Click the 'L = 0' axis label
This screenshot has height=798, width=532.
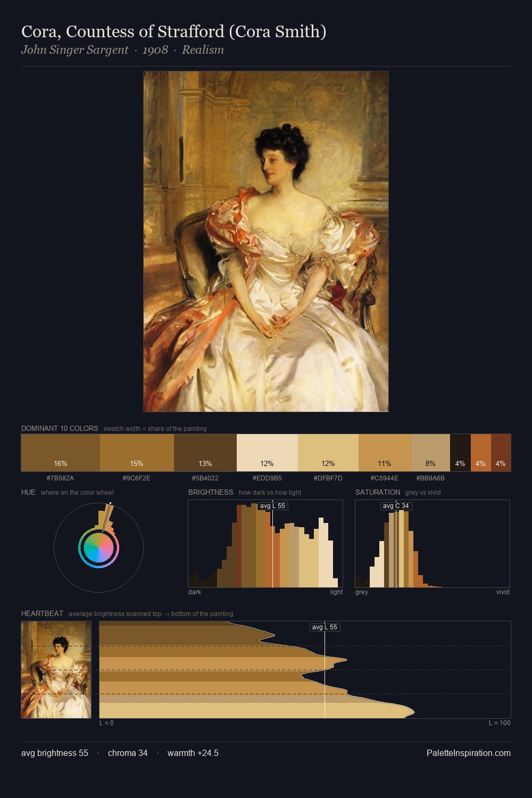pyautogui.click(x=106, y=723)
